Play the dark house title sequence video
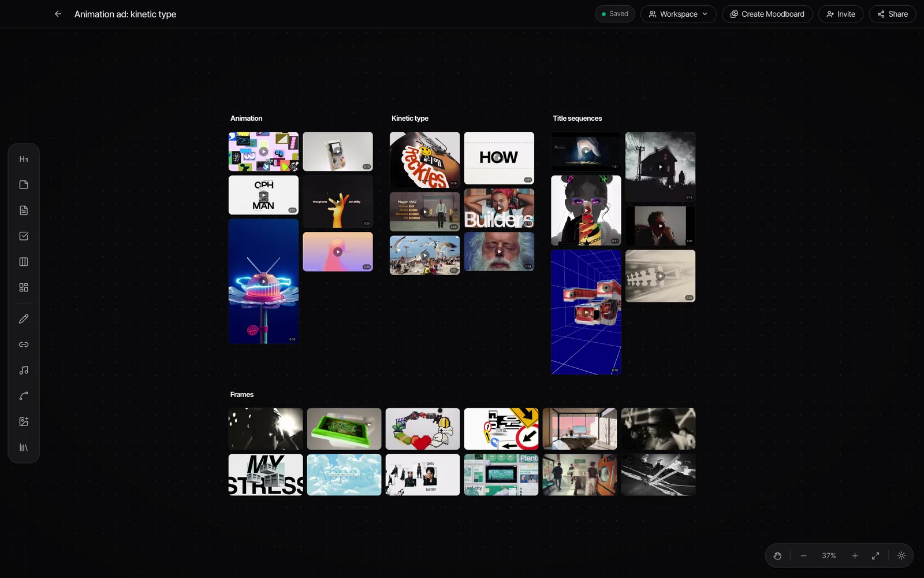This screenshot has width=924, height=578. pos(661,167)
